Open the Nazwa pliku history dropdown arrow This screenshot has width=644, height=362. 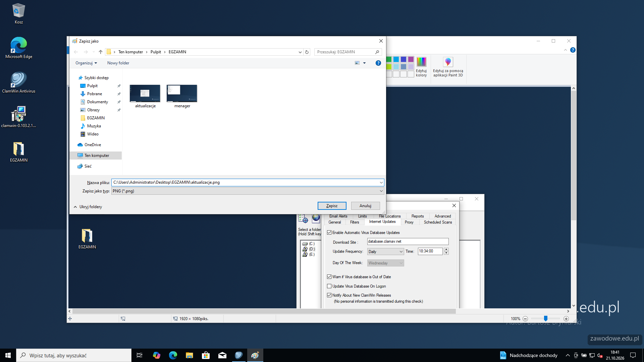point(381,183)
